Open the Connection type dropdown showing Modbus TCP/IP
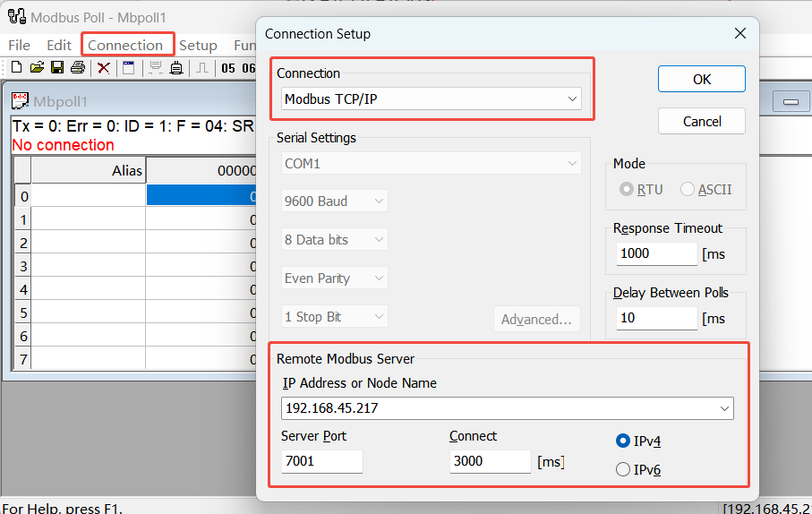 pyautogui.click(x=431, y=99)
